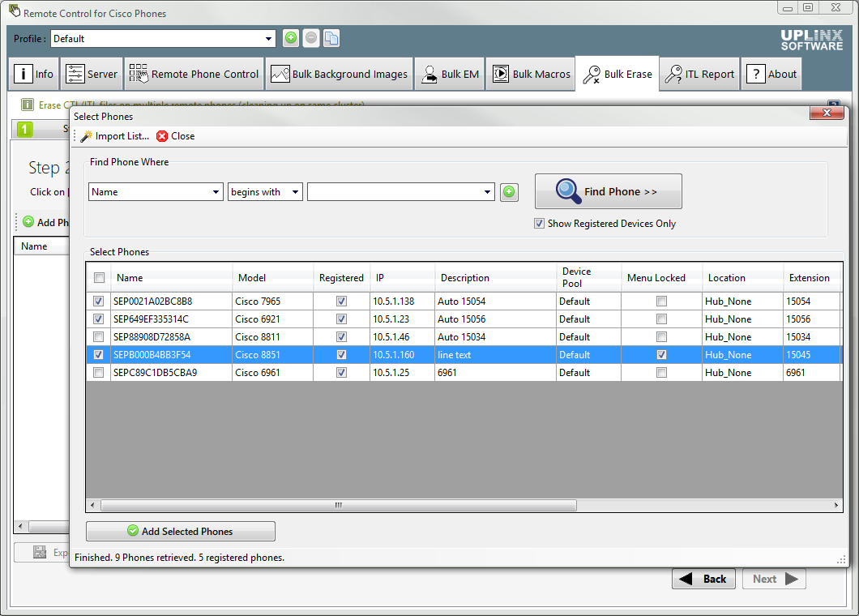Click the grey remove profile icon
This screenshot has width=859, height=616.
(311, 38)
